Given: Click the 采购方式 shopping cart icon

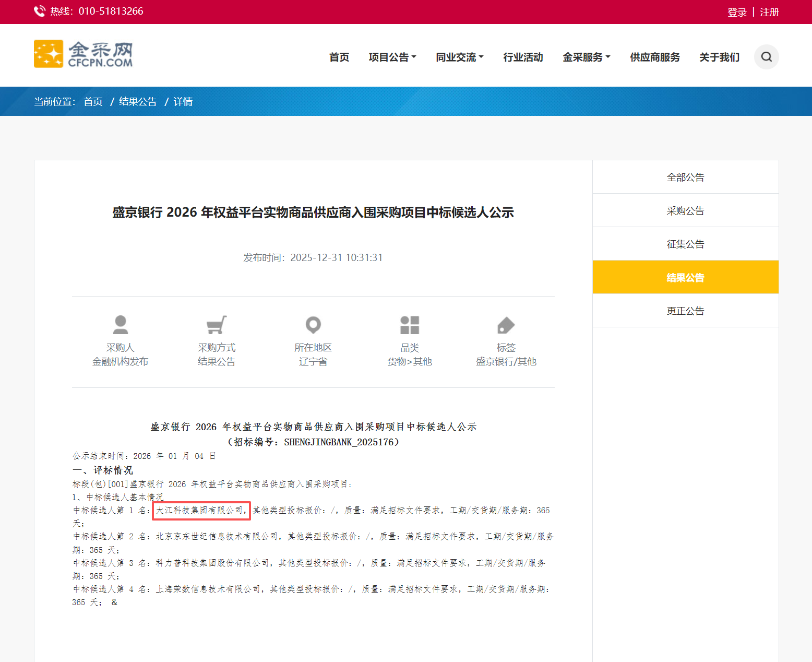Looking at the screenshot, I should tap(217, 325).
